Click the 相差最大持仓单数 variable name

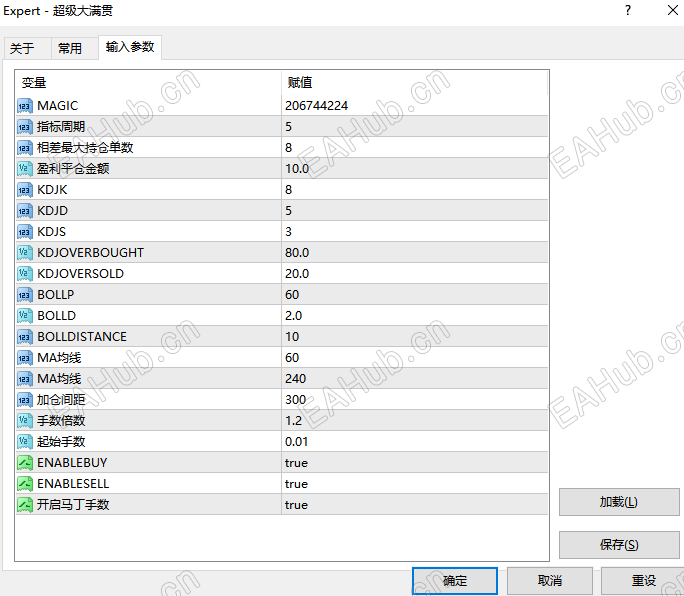[85, 148]
